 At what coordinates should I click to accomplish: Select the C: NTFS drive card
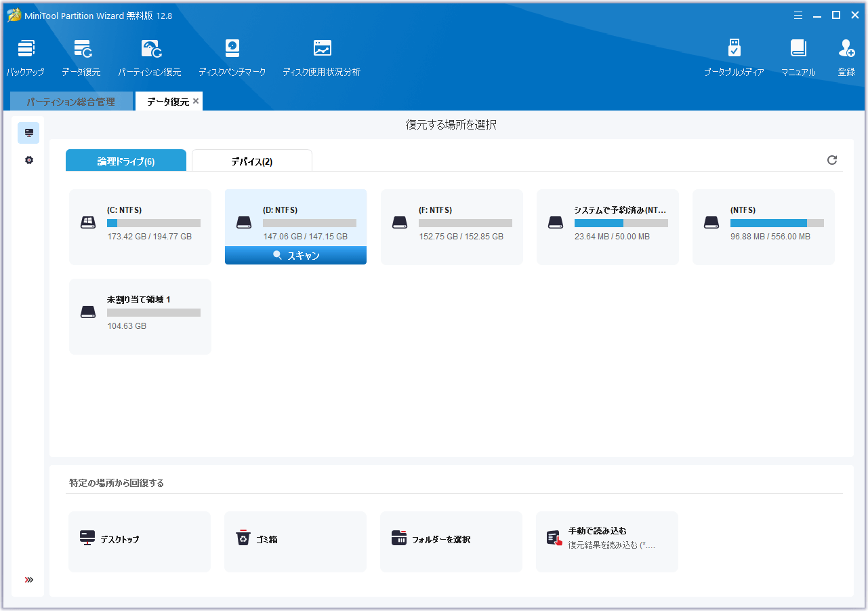[x=140, y=226]
